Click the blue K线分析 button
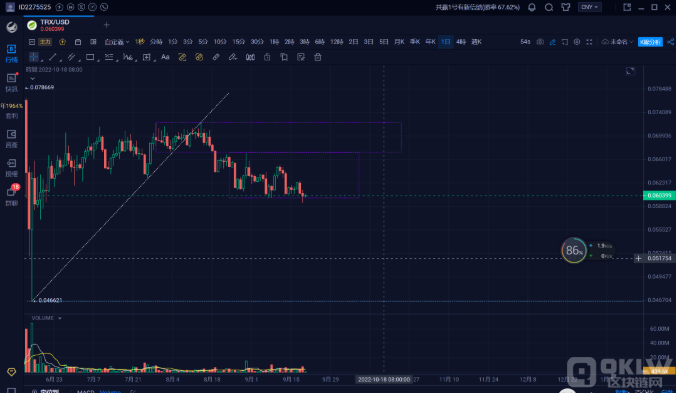Screen dimensions: 676x393 (650, 42)
